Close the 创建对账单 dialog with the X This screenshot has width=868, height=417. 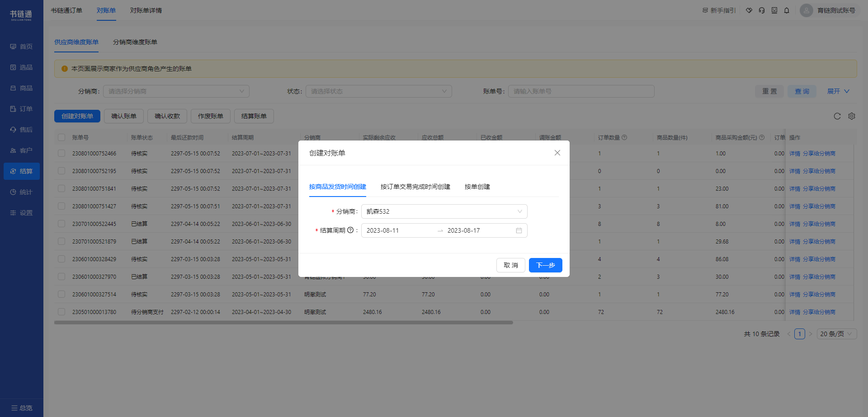click(x=557, y=153)
